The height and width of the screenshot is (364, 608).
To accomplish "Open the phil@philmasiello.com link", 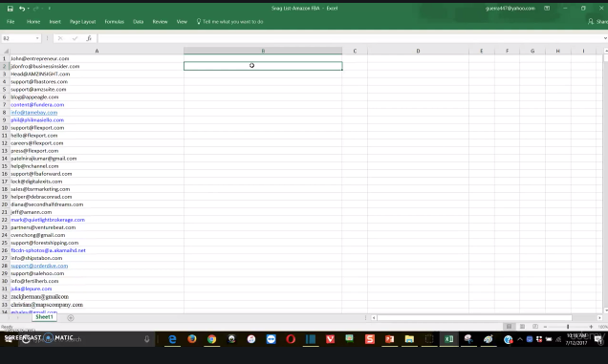I will click(x=37, y=120).
